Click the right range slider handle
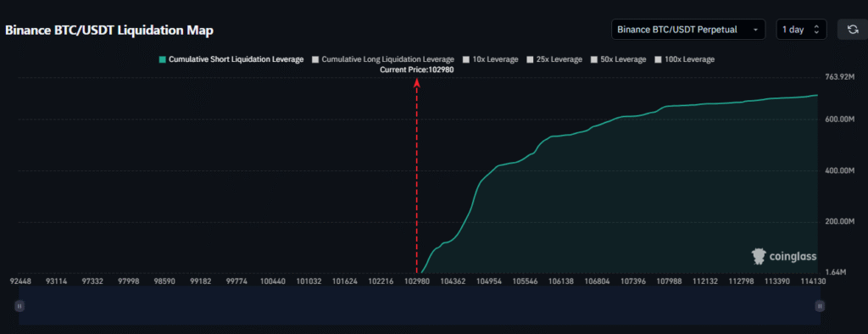This screenshot has width=868, height=334. (x=821, y=306)
